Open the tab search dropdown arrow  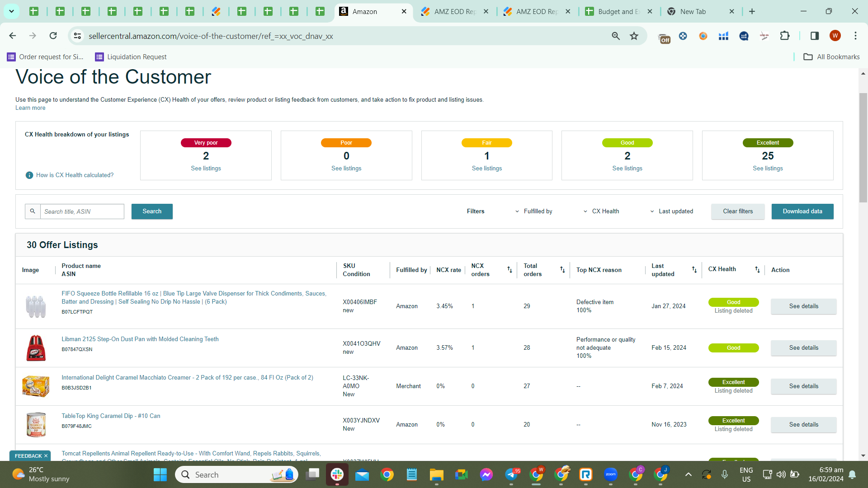11,11
